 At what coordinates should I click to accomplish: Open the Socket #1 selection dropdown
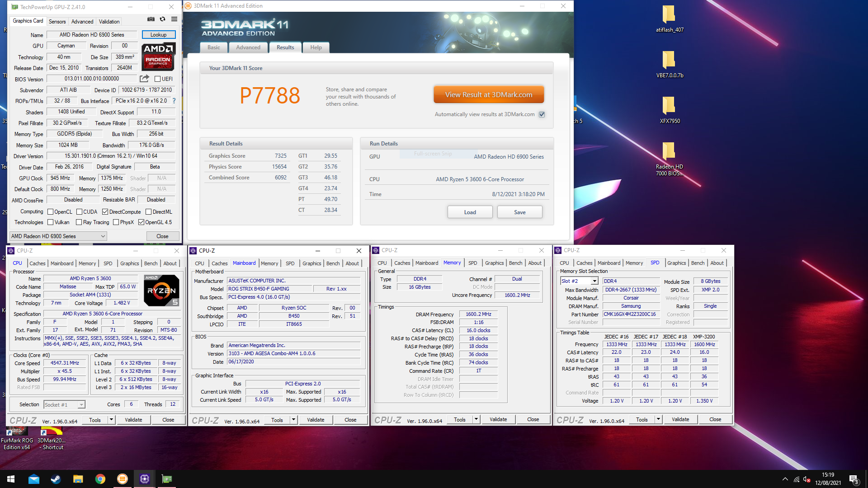click(x=64, y=405)
